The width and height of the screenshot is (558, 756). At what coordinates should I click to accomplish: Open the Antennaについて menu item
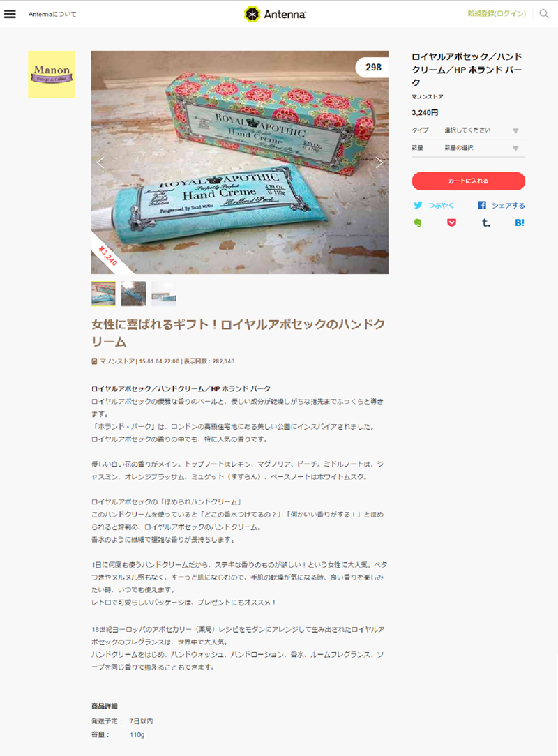click(52, 14)
